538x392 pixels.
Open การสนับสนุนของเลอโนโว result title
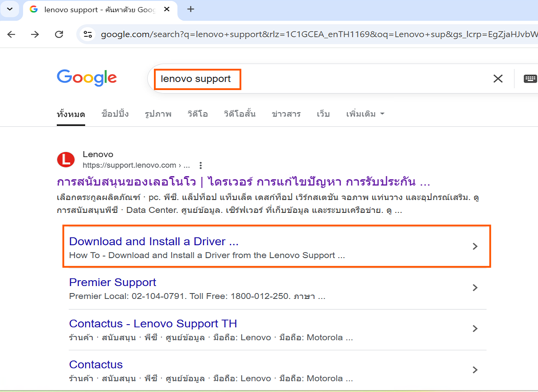click(243, 182)
